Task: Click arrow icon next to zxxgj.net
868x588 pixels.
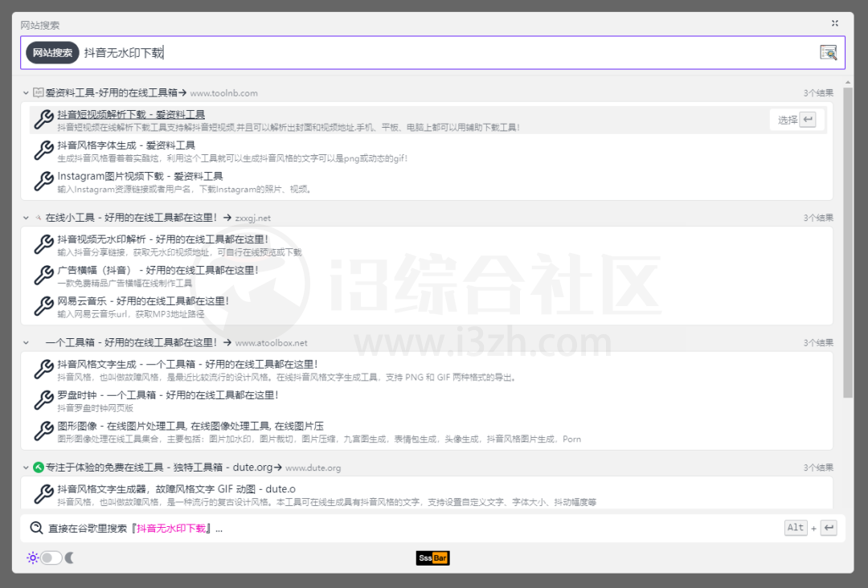Action: pyautogui.click(x=227, y=218)
